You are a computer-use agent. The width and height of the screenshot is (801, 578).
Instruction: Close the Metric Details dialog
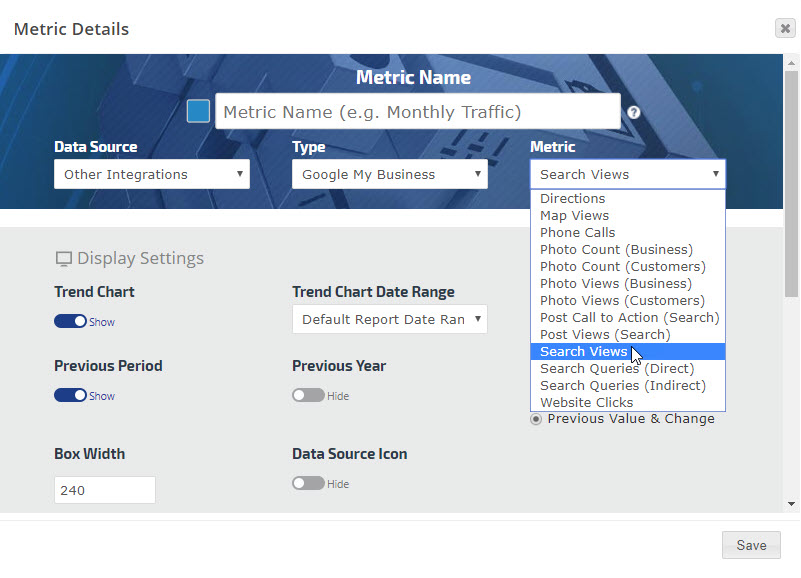coord(785,28)
